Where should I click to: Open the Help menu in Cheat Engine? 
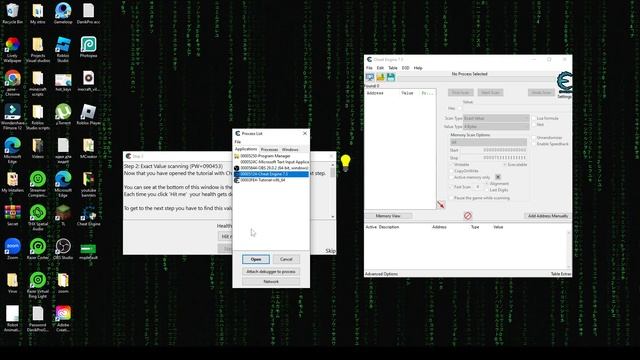418,68
